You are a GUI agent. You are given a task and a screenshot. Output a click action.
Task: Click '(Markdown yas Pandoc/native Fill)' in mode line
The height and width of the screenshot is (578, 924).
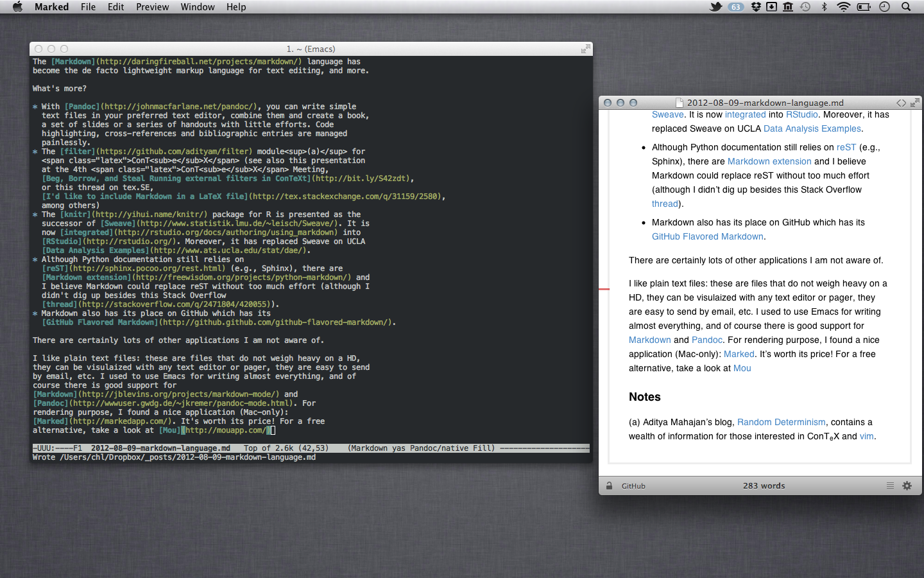click(422, 448)
